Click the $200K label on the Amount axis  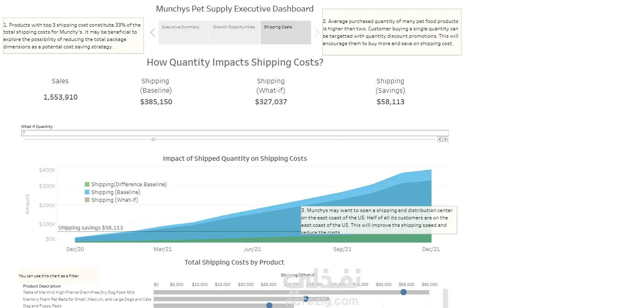point(47,205)
